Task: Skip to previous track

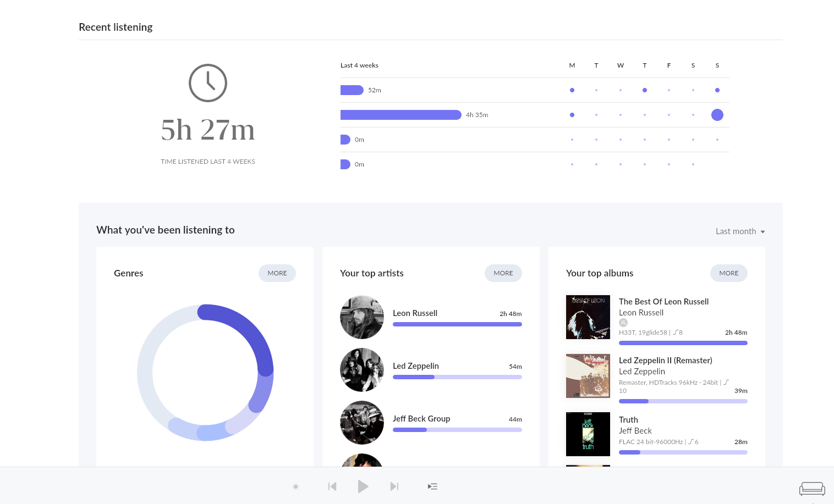Action: (x=332, y=486)
